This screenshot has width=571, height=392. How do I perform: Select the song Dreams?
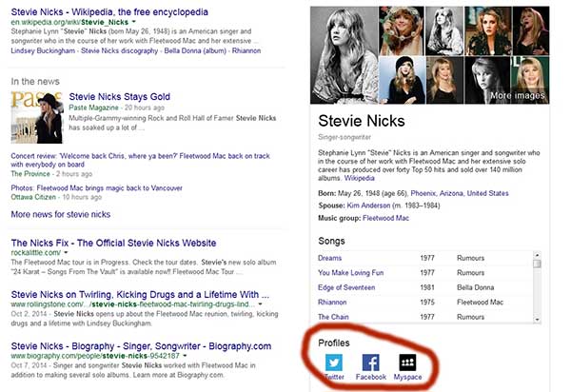(x=329, y=258)
